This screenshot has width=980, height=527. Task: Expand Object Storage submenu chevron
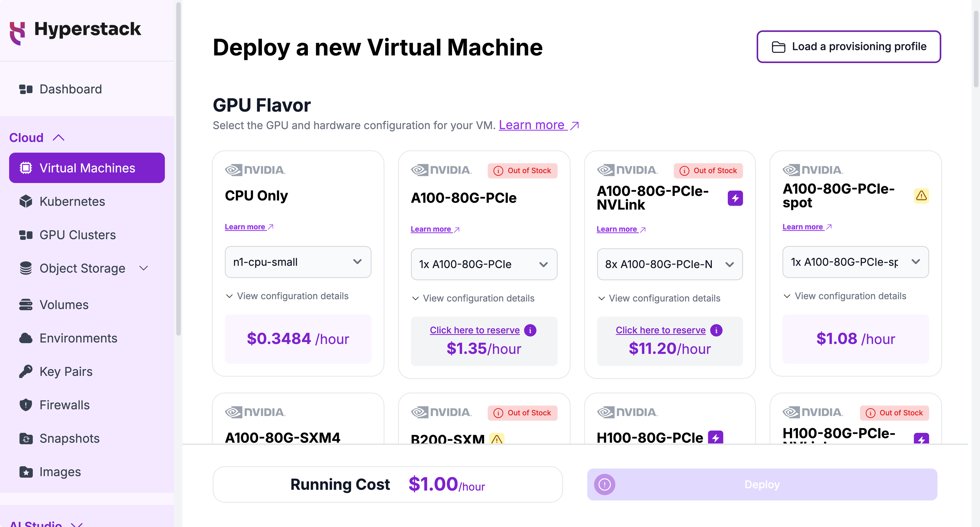click(x=144, y=268)
